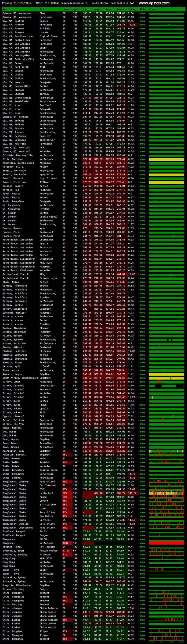The height and width of the screenshot is (644, 187).
Task: Show MTR for Dubai Serverwala row
Action: pyautogui.click(x=142, y=435)
